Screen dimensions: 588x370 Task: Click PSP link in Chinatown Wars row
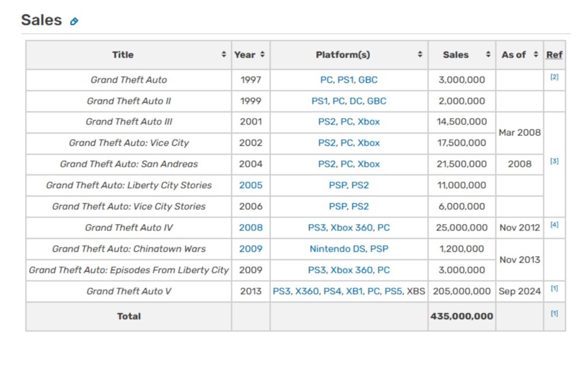tap(379, 249)
